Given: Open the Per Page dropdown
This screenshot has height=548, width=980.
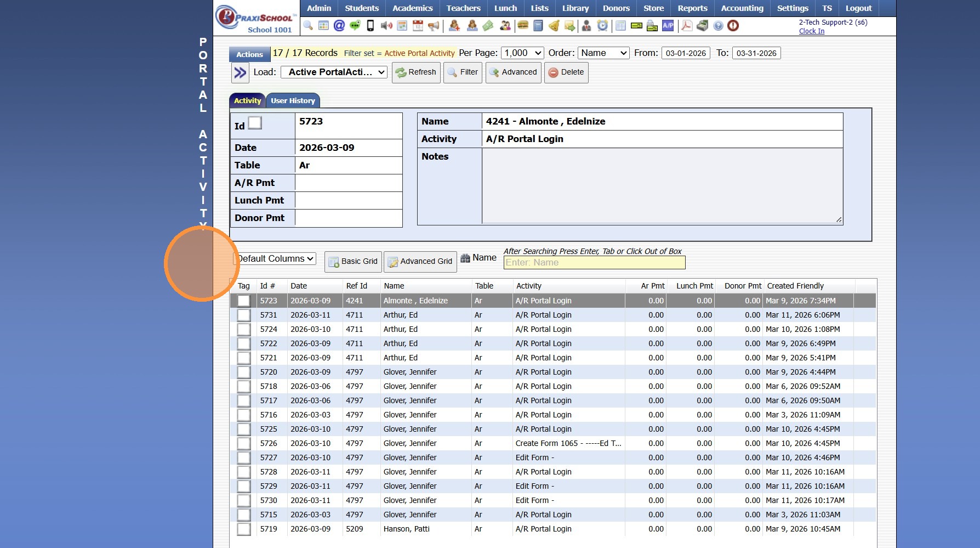Looking at the screenshot, I should [x=522, y=53].
